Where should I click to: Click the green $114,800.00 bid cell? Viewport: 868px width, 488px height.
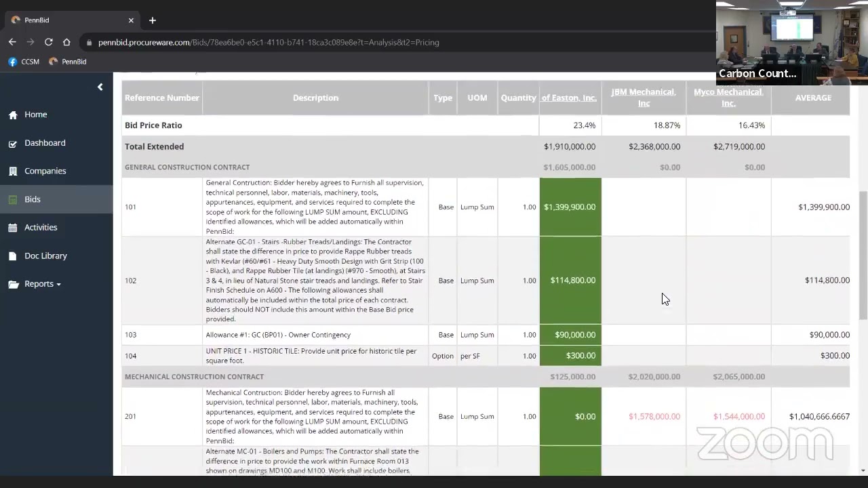tap(570, 280)
